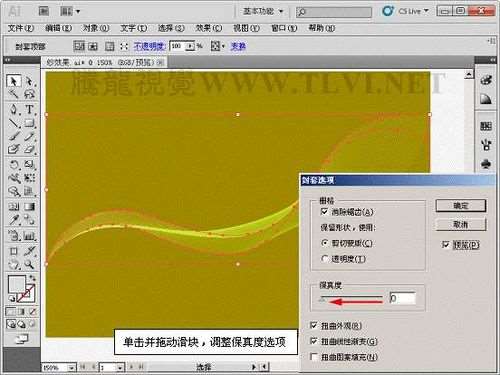
Task: Select the Line Segment tool
Action: point(14,123)
